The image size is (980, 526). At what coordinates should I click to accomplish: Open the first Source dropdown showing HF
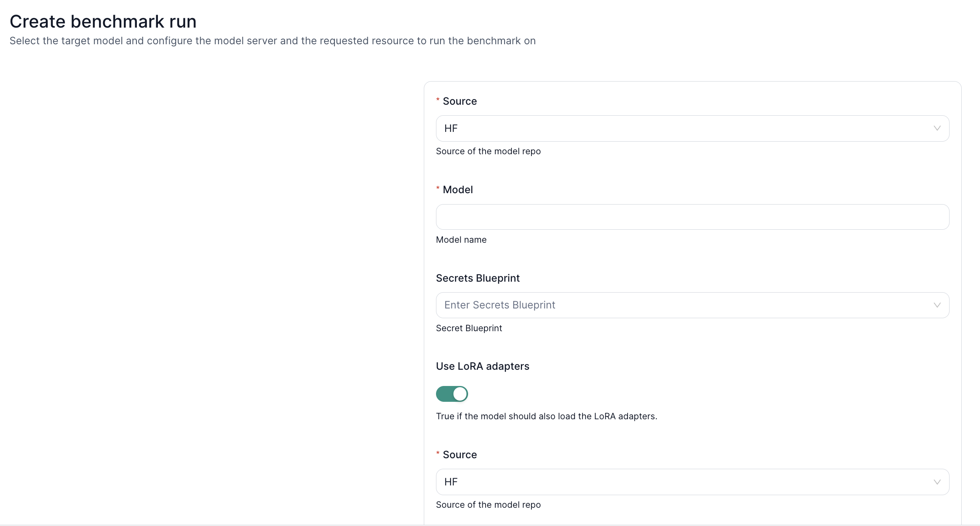pos(690,128)
